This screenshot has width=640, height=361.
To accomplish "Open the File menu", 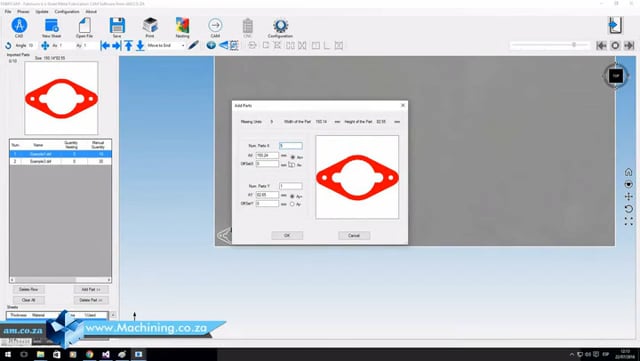I will pyautogui.click(x=8, y=11).
